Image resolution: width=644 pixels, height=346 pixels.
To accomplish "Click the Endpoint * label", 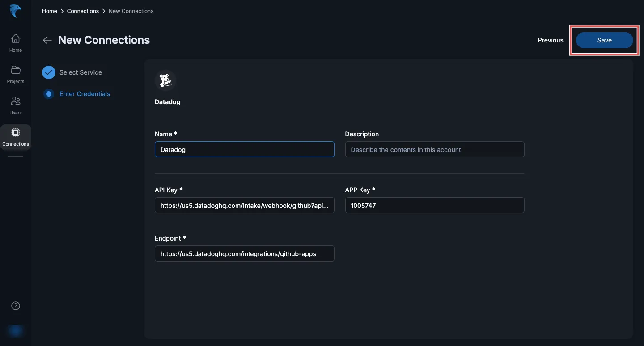I will [170, 238].
